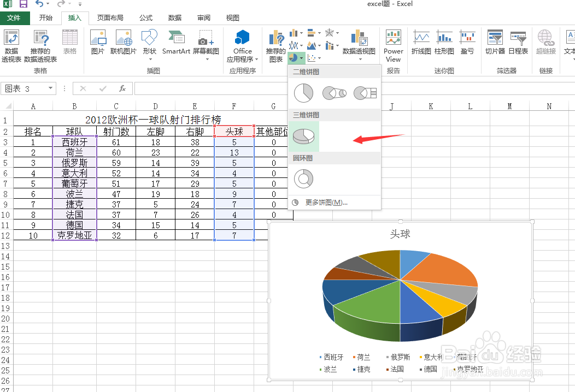Viewport: 575px width, 392px height.
Task: Insert a Picture from file
Action: pos(98,42)
